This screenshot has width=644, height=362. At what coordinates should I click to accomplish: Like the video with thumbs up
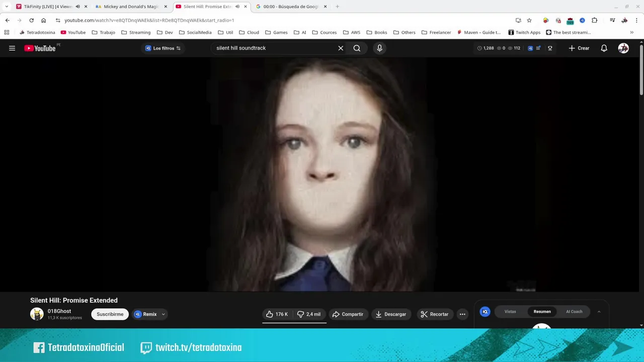point(277,314)
